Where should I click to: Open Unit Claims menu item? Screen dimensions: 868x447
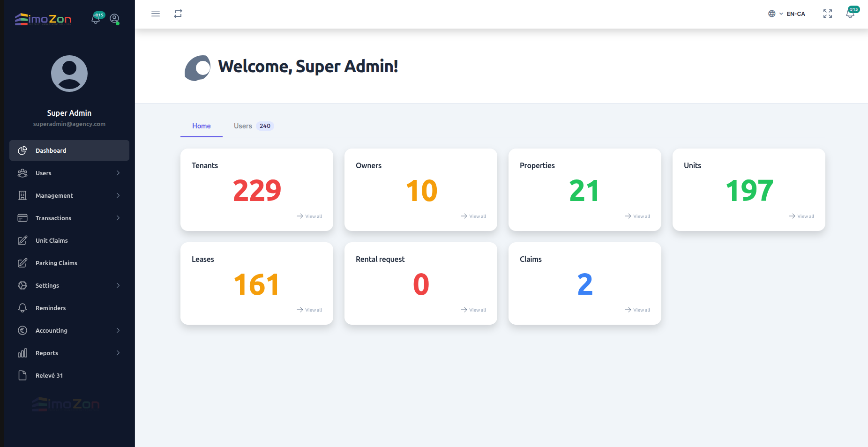[x=69, y=240]
